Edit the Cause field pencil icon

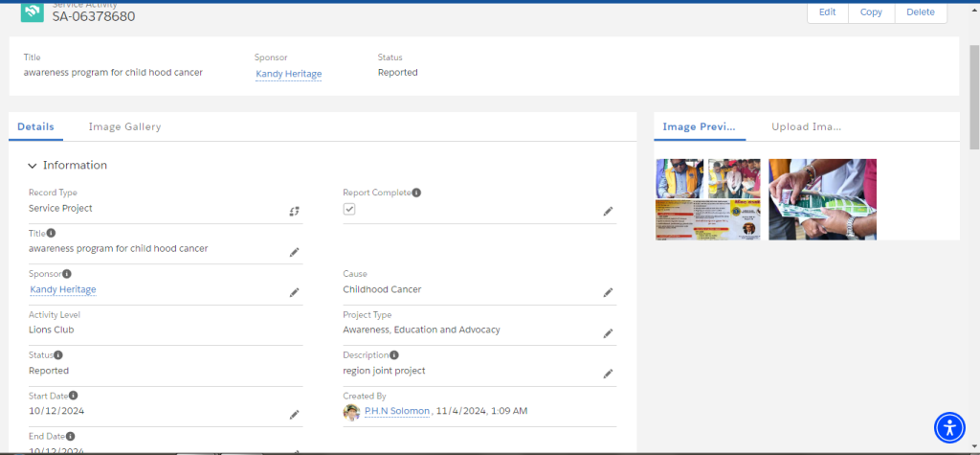coord(608,293)
